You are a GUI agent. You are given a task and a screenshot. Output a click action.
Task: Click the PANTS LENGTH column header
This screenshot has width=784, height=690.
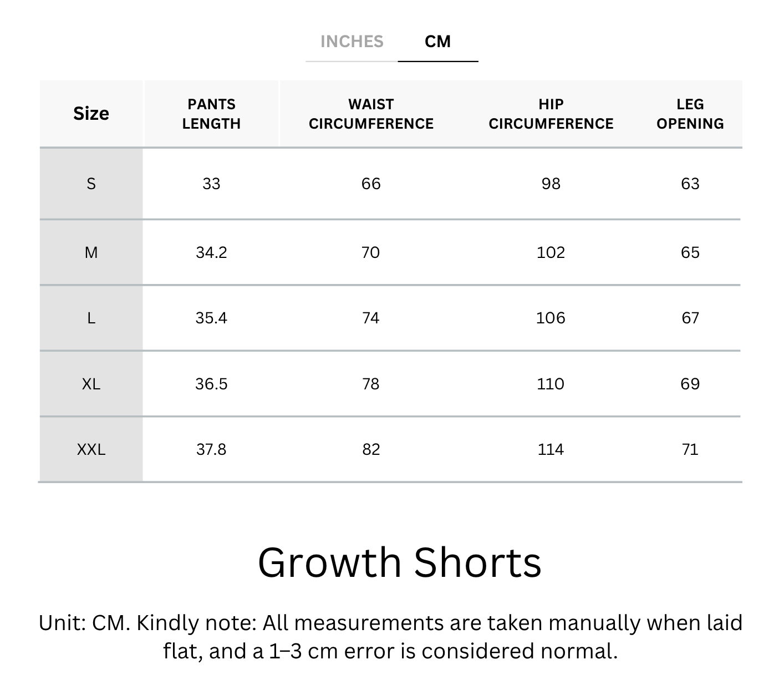tap(211, 114)
